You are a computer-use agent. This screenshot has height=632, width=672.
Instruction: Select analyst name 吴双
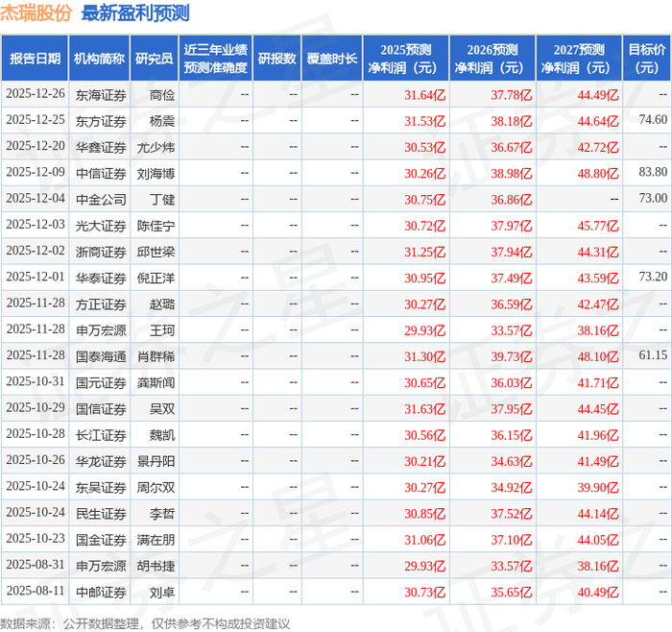tap(162, 408)
